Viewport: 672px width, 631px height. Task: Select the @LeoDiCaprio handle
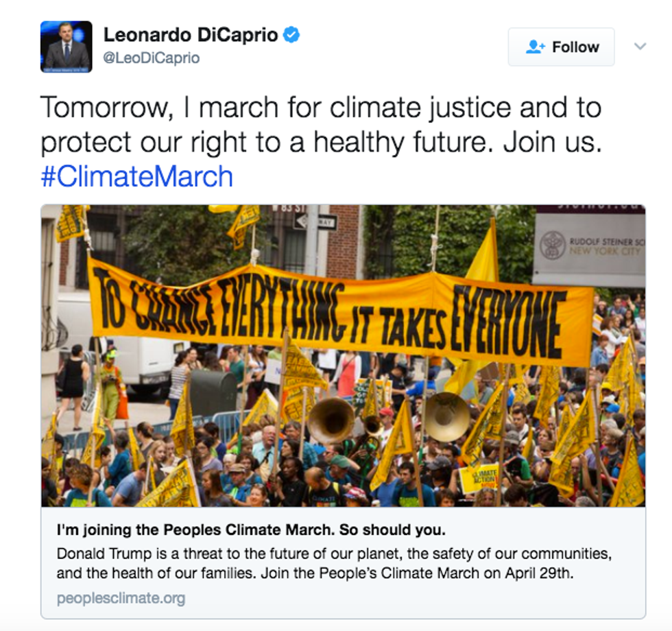[152, 58]
